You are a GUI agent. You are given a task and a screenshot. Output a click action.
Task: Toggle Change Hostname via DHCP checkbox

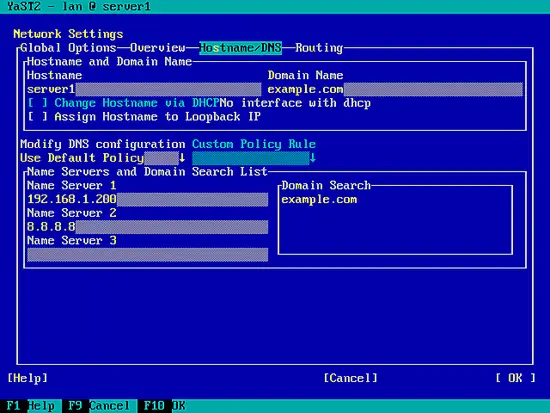[x=123, y=103]
